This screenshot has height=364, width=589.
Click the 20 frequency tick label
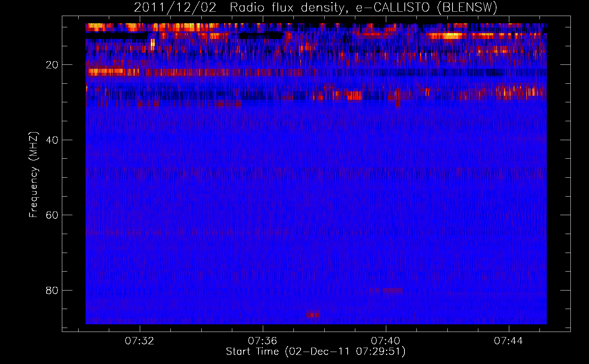[52, 65]
